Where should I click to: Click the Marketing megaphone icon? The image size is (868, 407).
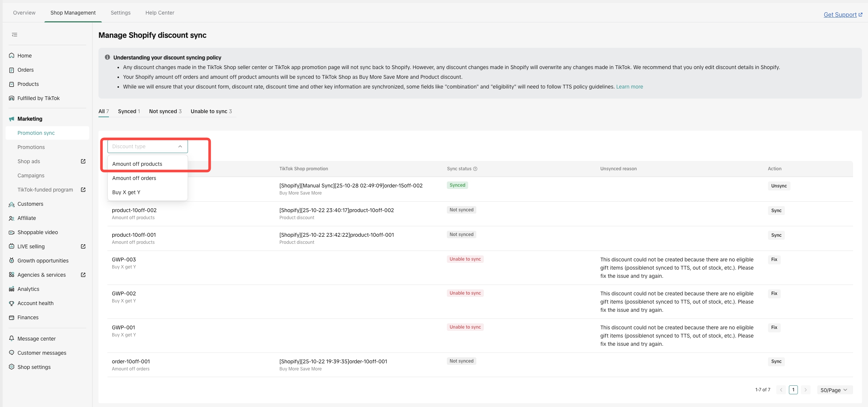tap(12, 119)
